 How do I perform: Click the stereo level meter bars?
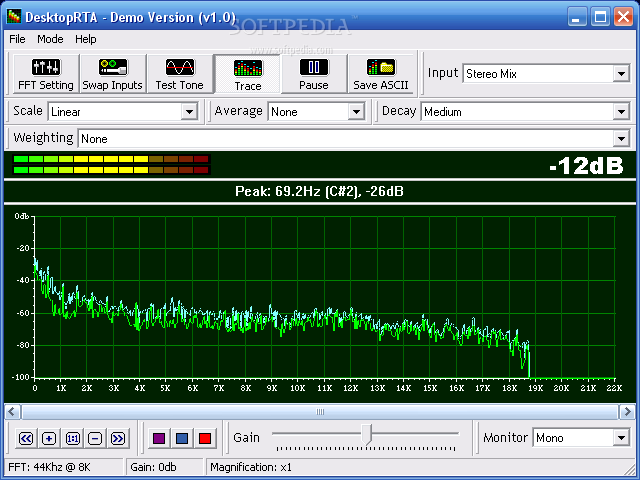pos(111,164)
